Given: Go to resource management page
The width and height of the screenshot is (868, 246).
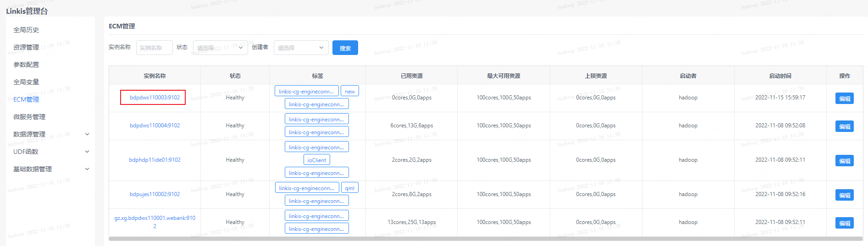Looking at the screenshot, I should 26,47.
